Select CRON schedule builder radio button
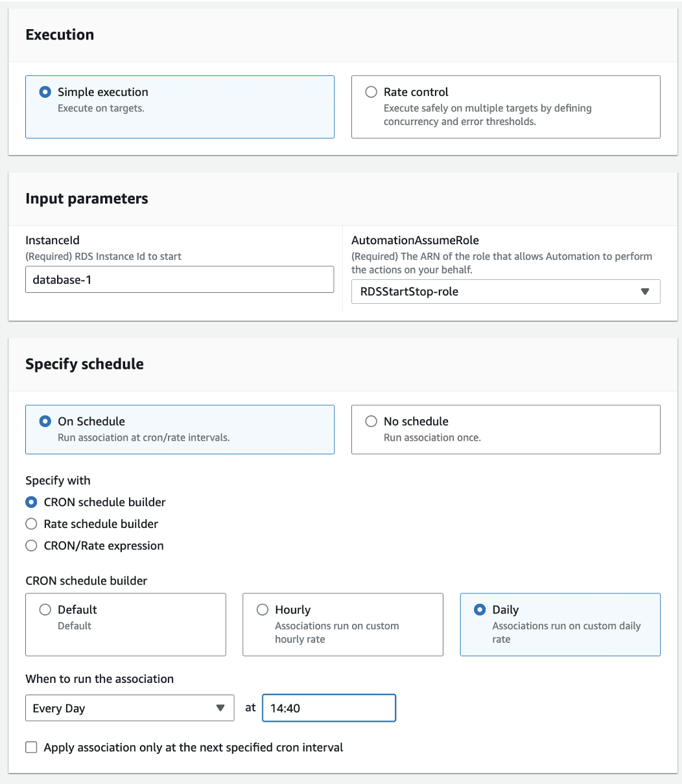The height and width of the screenshot is (784, 682). tap(31, 502)
